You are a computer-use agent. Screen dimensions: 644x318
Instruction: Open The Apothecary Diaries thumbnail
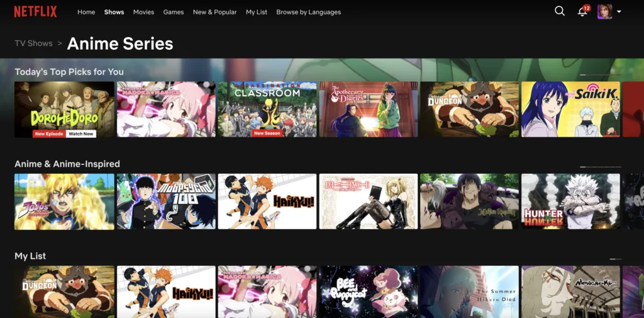369,109
